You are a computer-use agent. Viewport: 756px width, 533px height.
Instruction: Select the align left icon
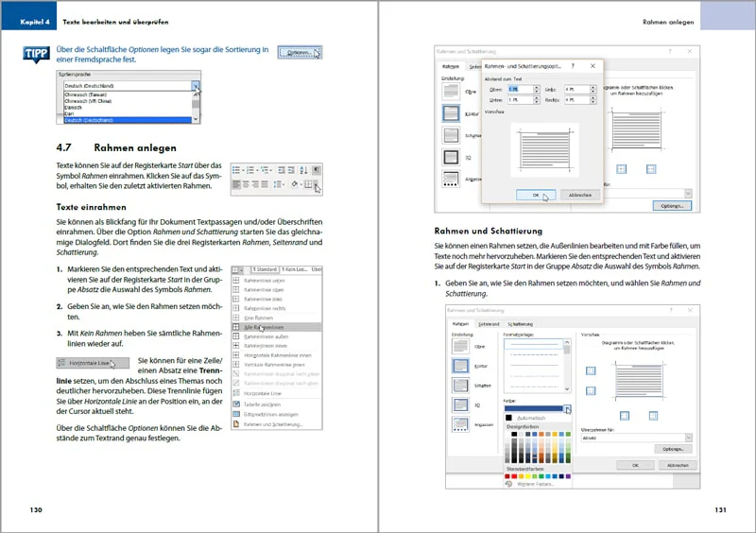click(236, 184)
